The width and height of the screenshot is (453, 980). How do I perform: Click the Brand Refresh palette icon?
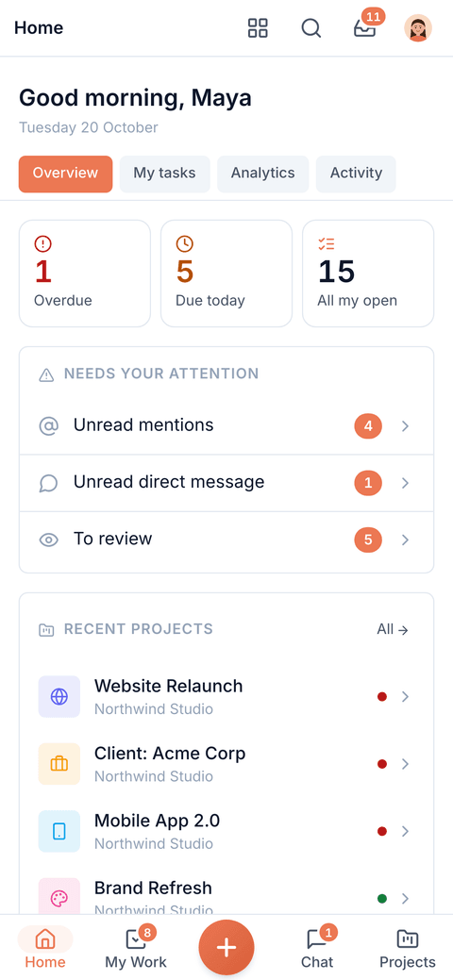tap(59, 898)
